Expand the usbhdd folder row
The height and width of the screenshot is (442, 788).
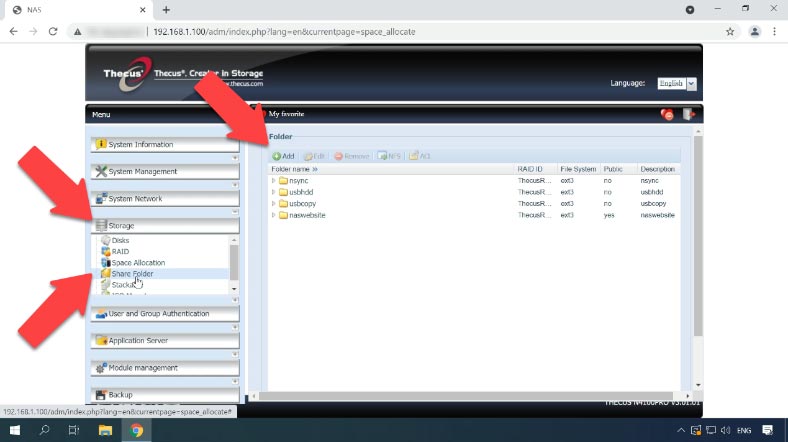(273, 192)
